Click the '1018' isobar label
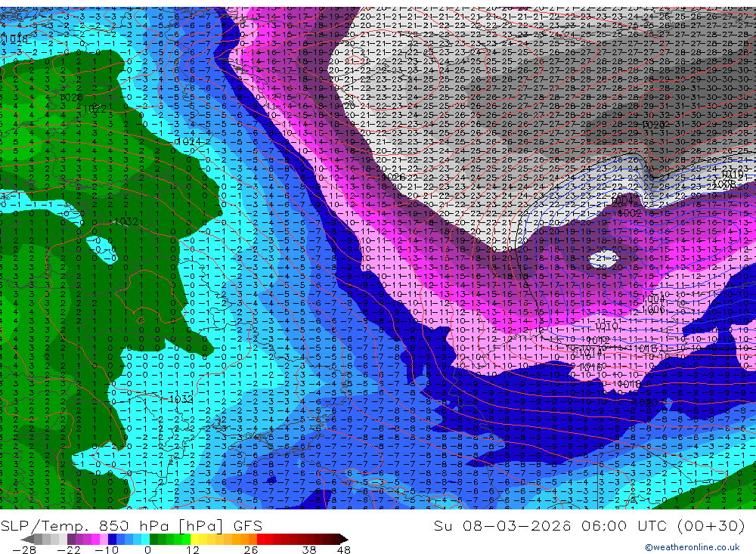Viewport: 756px width, 554px height. 14,39
